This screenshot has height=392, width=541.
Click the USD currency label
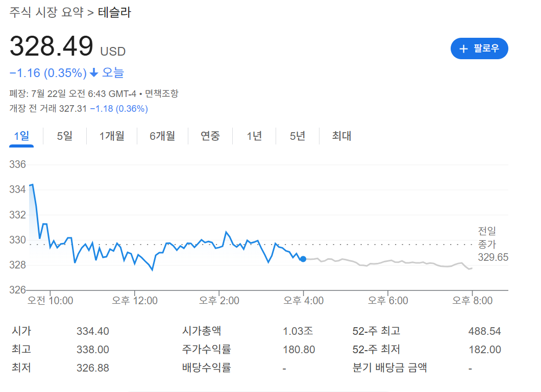tap(113, 52)
